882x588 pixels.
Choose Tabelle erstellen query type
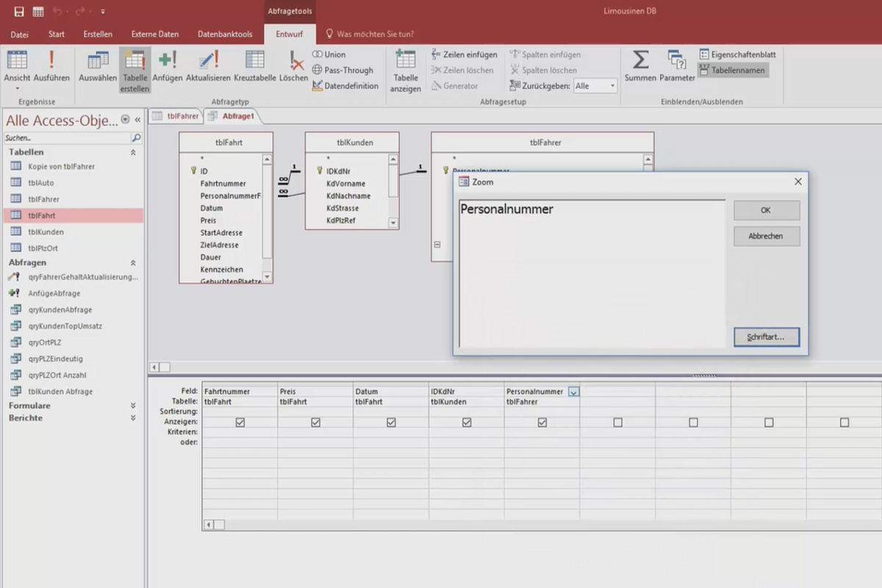tap(135, 71)
